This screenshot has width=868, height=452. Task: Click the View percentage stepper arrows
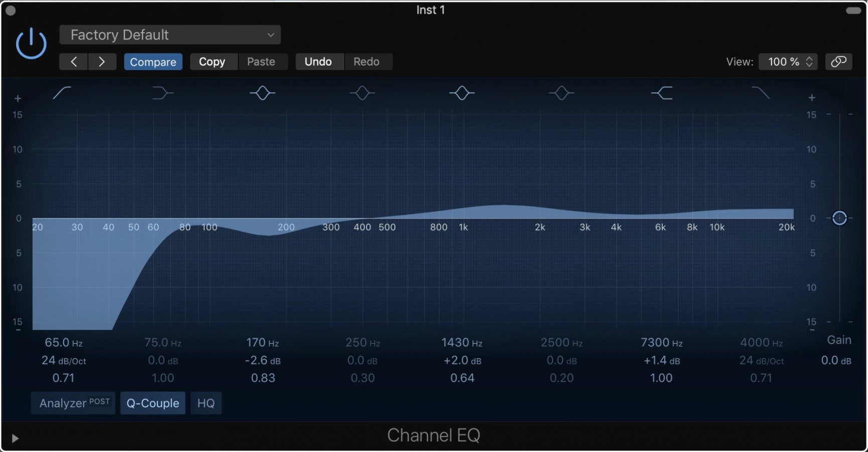[x=808, y=61]
